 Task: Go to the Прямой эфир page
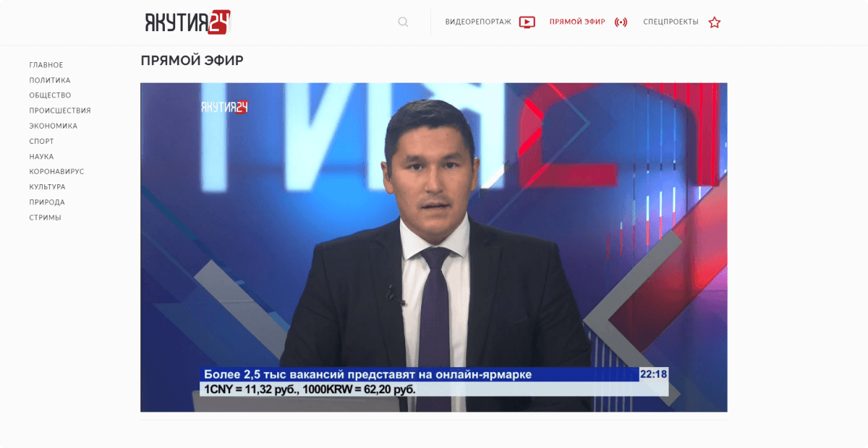577,22
